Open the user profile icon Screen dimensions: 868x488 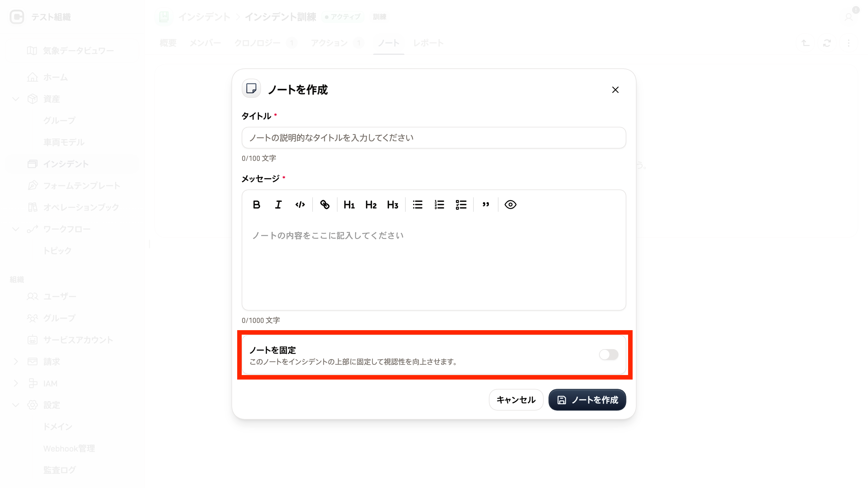pos(848,17)
